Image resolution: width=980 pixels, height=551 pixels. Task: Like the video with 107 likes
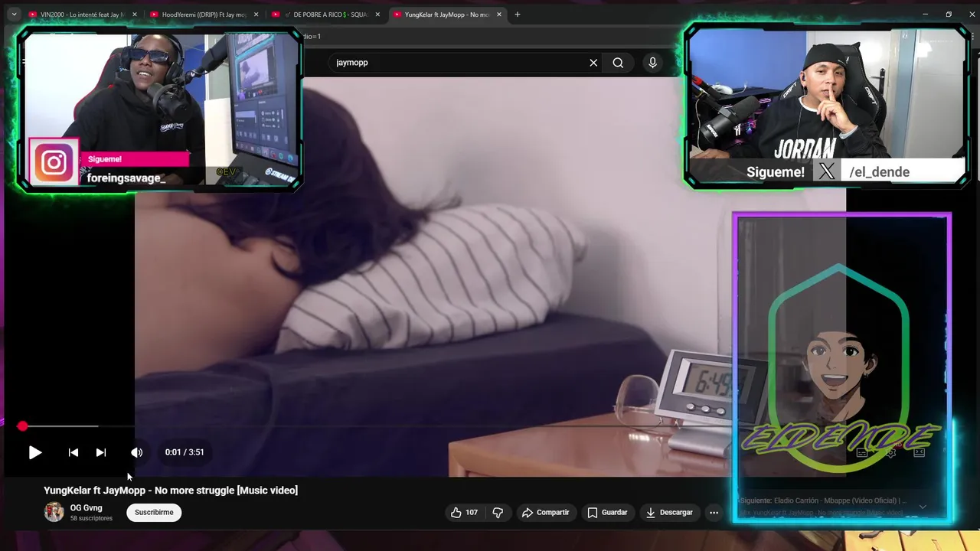(465, 513)
